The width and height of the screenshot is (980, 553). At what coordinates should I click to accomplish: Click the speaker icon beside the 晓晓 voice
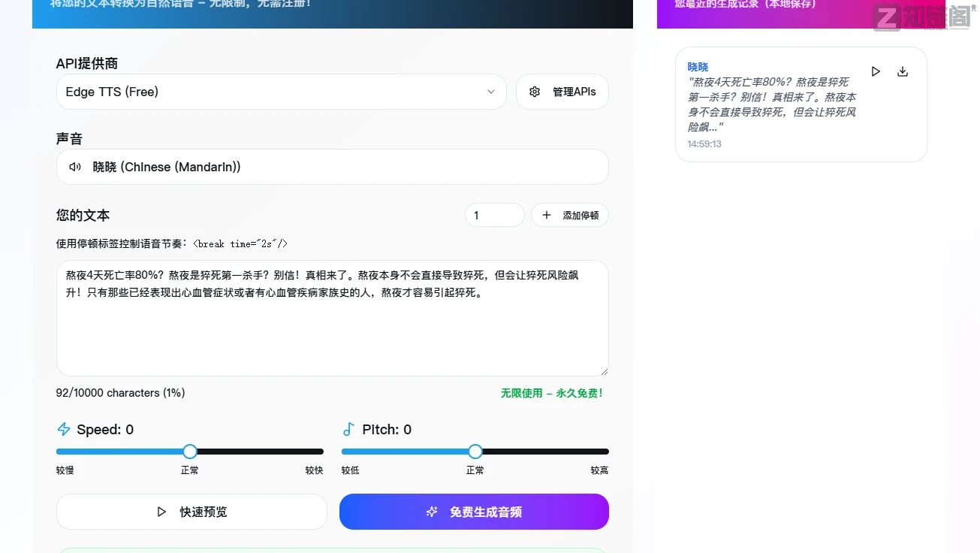tap(74, 167)
